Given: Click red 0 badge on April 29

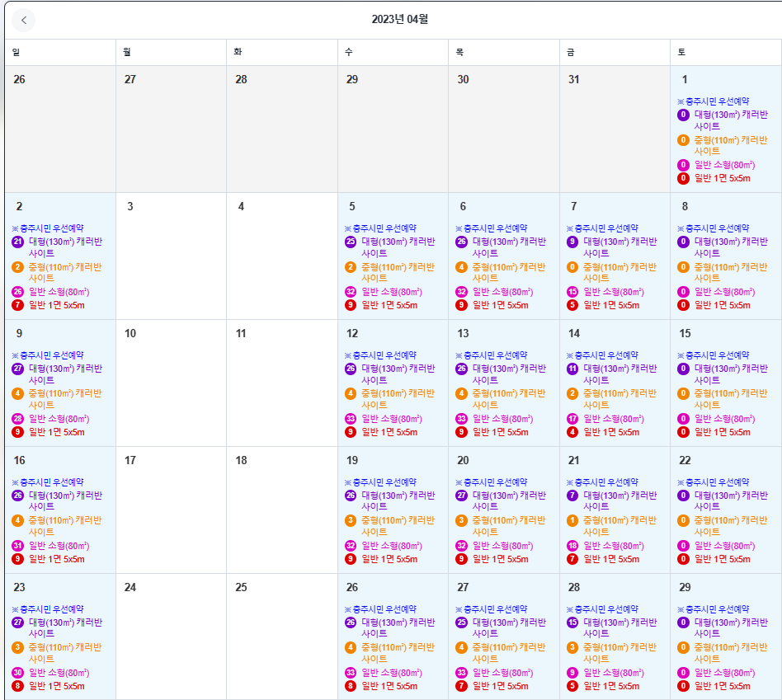Looking at the screenshot, I should click(x=683, y=686).
